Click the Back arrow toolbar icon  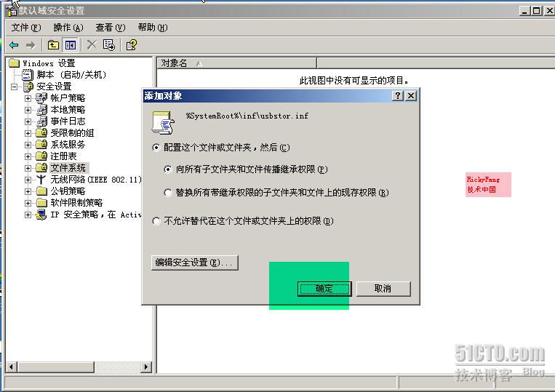tap(14, 45)
